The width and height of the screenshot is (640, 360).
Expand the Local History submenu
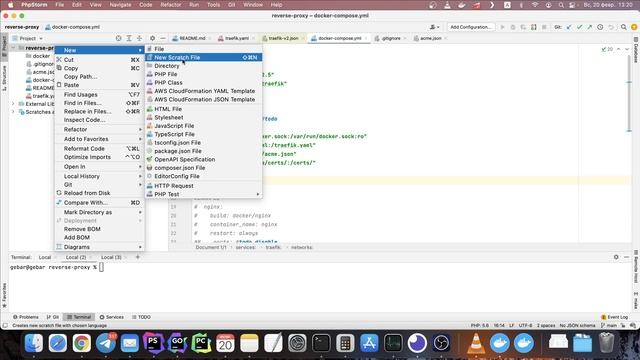tap(100, 176)
